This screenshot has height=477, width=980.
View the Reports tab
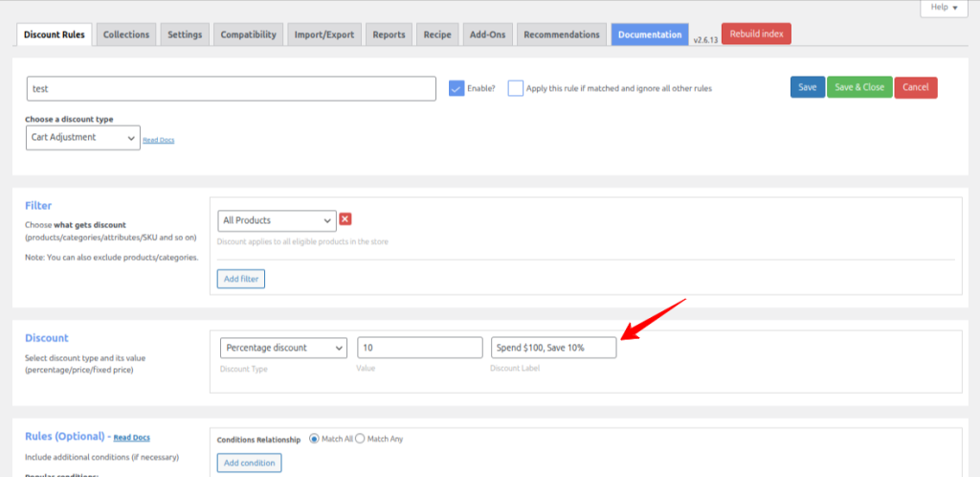389,34
